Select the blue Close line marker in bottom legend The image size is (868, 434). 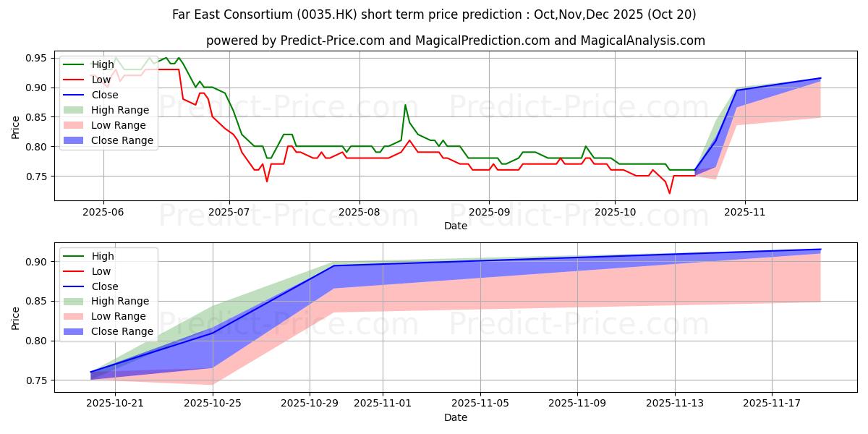click(75, 286)
